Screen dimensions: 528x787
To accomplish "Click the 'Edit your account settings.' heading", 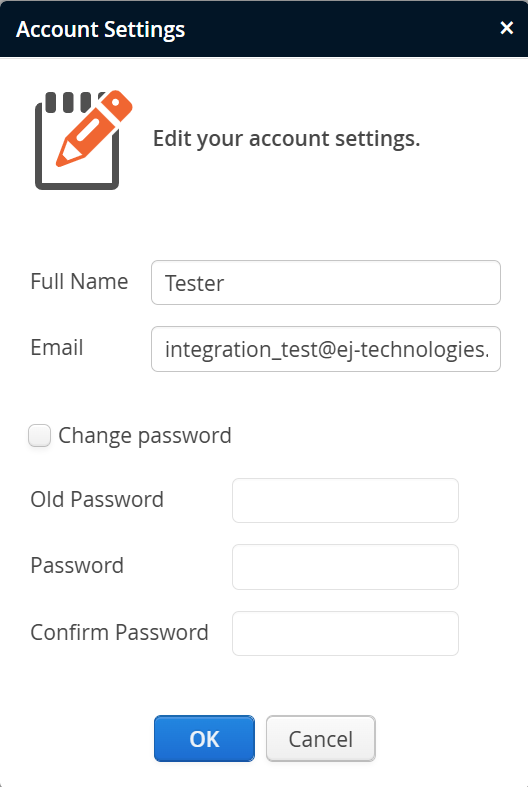I will 286,139.
